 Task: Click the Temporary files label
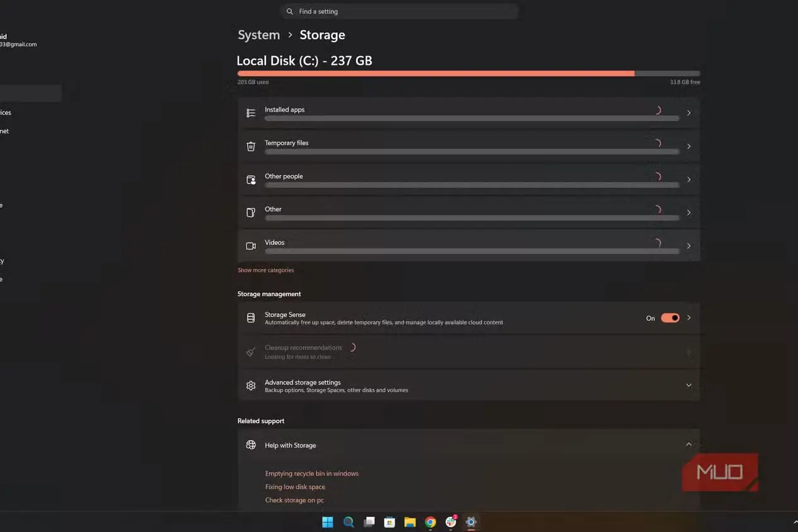tap(287, 143)
